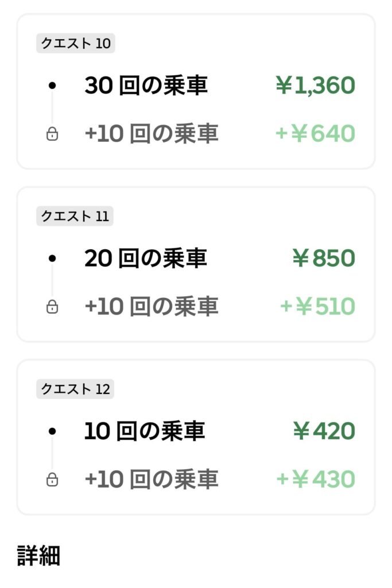The height and width of the screenshot is (588, 392).
Task: Tap the padlock next to +10 回の乗車 reward +¥640
Action: pos(53,133)
